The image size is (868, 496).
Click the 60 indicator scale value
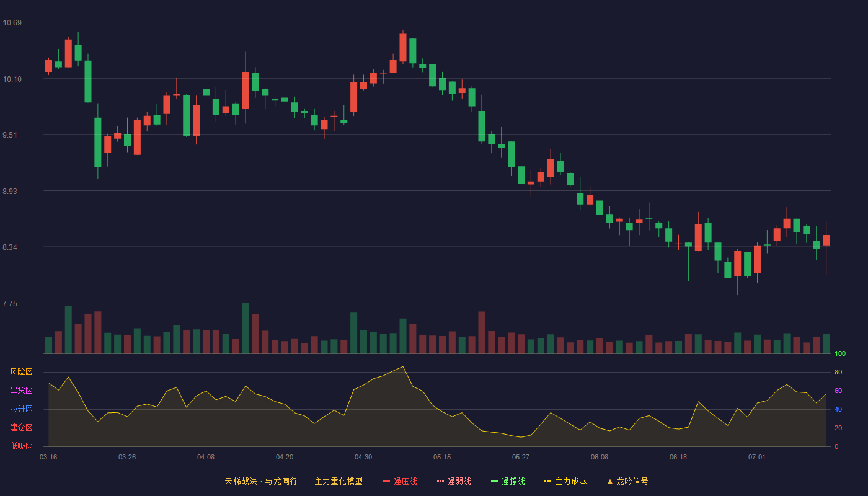pyautogui.click(x=838, y=391)
